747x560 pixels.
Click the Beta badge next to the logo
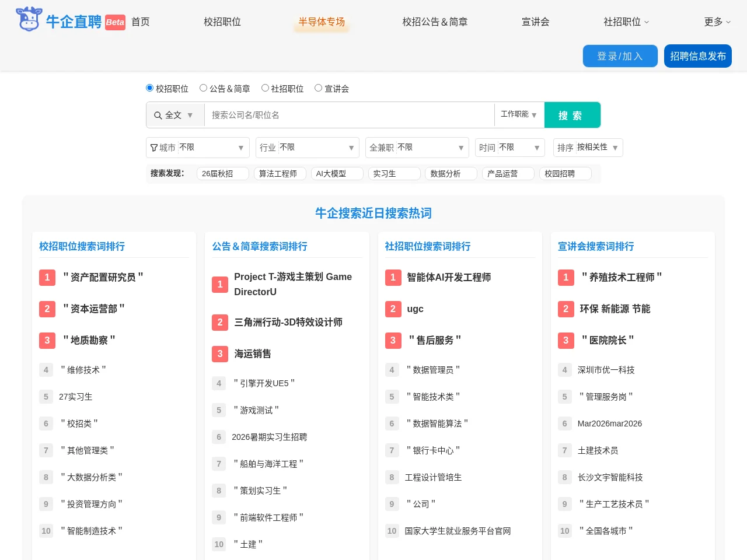(x=115, y=22)
